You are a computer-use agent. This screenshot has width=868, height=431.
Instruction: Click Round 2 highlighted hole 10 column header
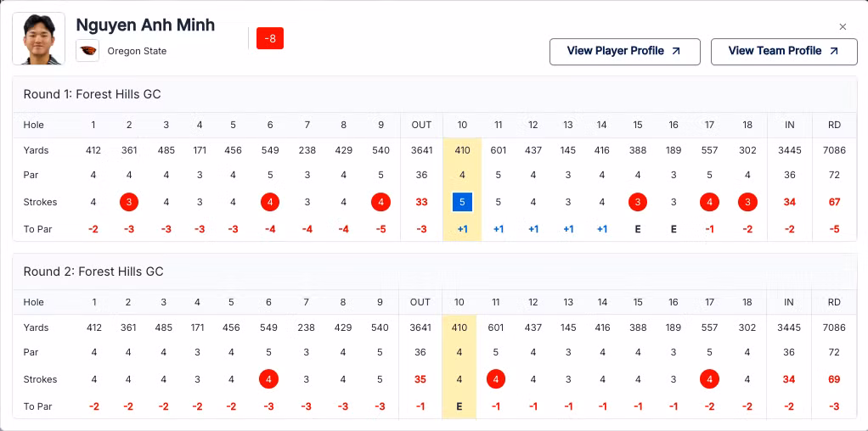pos(459,302)
